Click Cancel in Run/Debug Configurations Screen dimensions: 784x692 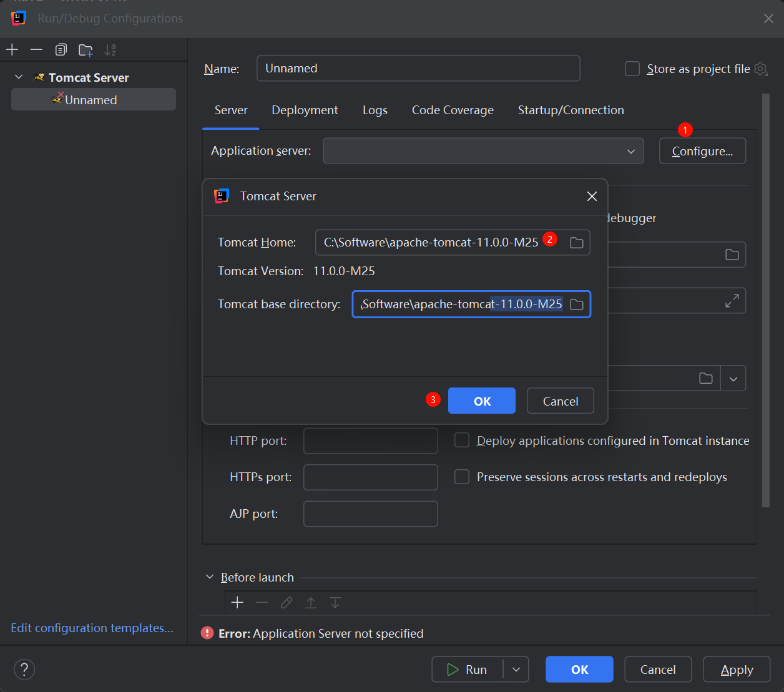658,670
